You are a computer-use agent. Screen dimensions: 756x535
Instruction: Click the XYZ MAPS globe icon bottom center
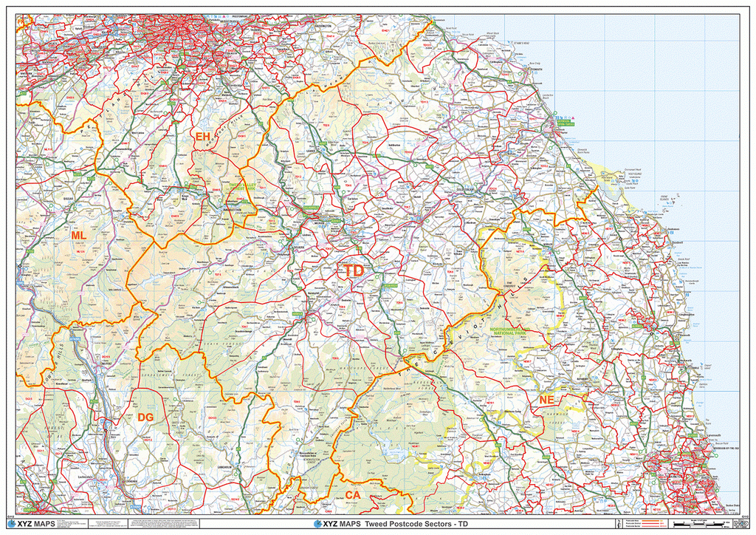[x=317, y=523]
